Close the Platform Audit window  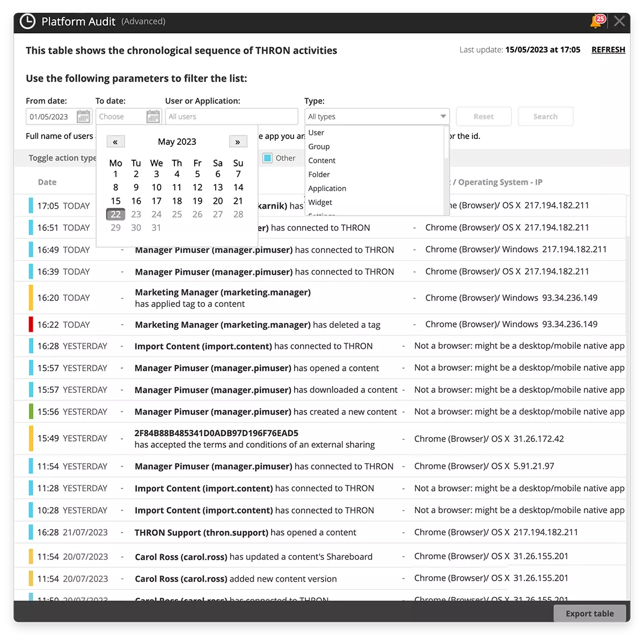pyautogui.click(x=619, y=21)
